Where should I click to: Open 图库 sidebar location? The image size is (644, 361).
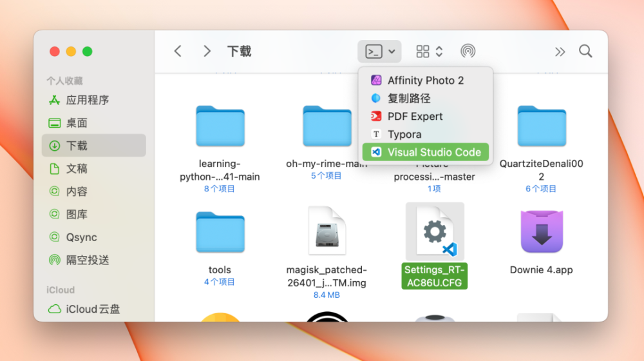[x=93, y=214]
